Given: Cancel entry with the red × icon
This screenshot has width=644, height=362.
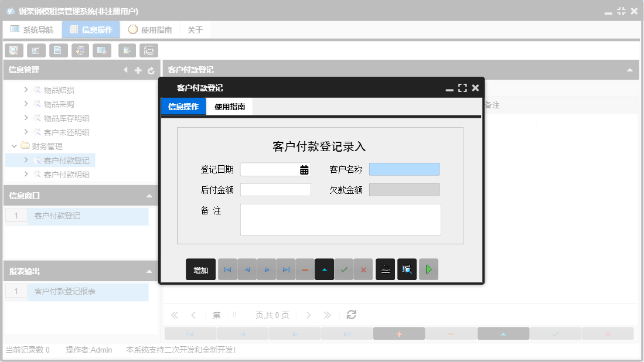Looking at the screenshot, I should click(x=363, y=269).
